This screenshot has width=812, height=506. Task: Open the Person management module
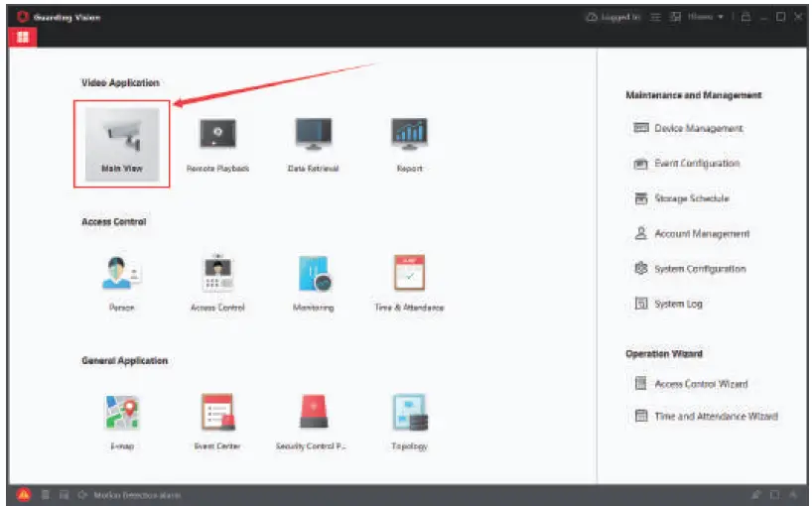(122, 283)
